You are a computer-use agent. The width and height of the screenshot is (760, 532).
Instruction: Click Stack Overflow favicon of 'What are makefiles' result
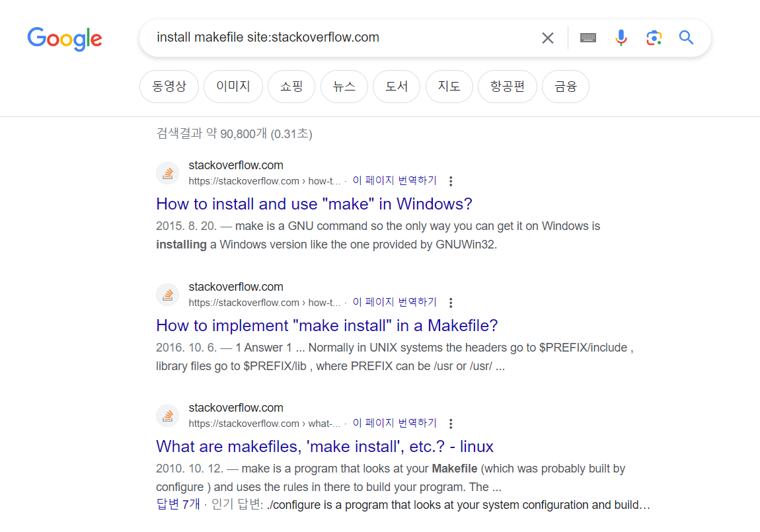point(168,416)
